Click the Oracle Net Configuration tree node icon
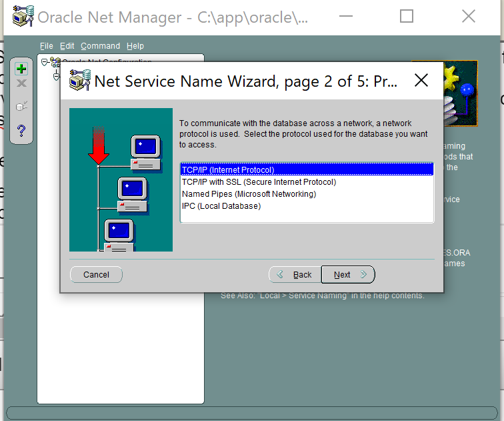The height and width of the screenshot is (421, 504). tap(55, 63)
